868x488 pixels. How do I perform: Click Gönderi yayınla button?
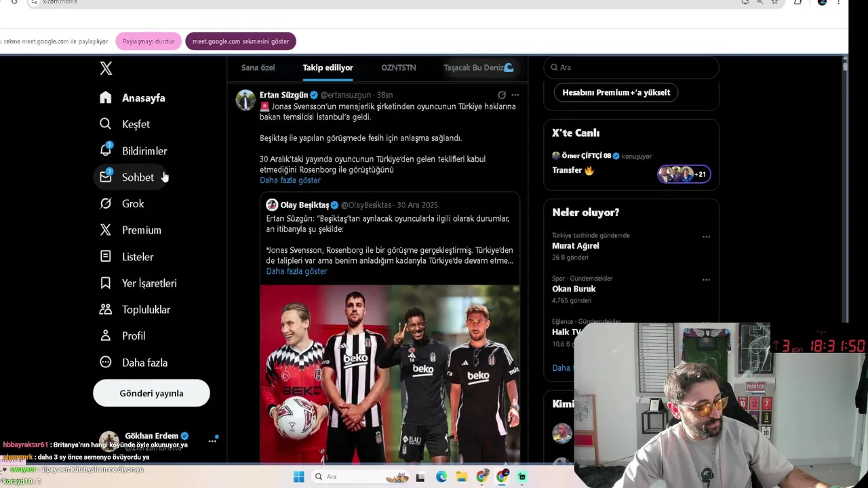pos(151,393)
